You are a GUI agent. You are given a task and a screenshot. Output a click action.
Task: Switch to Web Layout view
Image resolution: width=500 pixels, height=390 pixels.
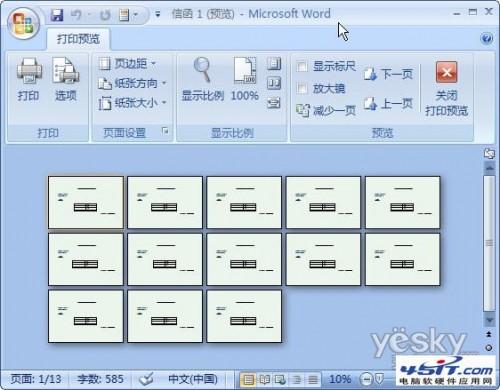tap(280, 379)
